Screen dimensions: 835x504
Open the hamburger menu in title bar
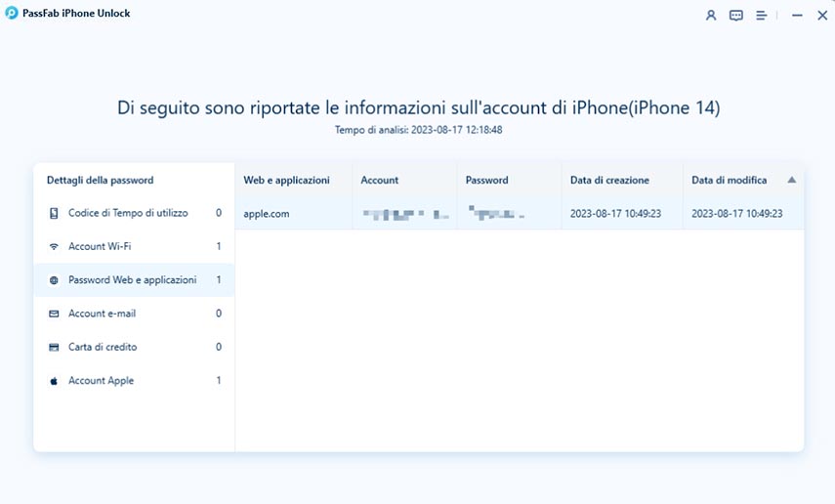click(x=762, y=16)
